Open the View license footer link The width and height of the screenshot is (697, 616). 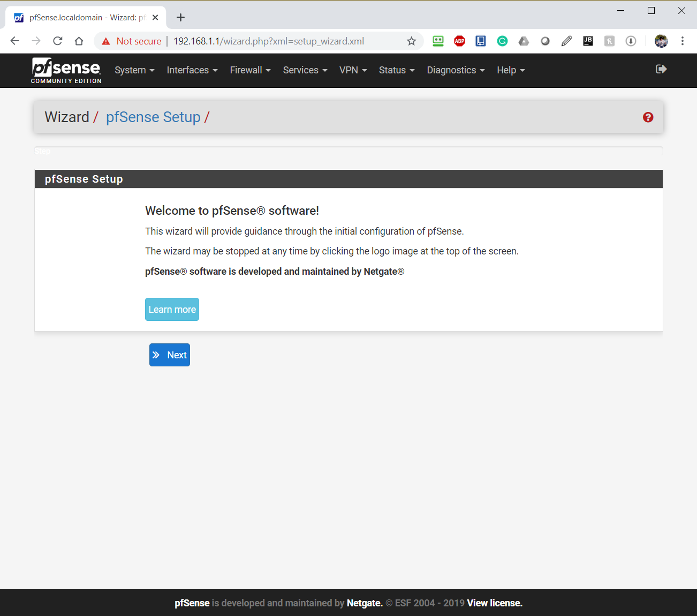495,603
